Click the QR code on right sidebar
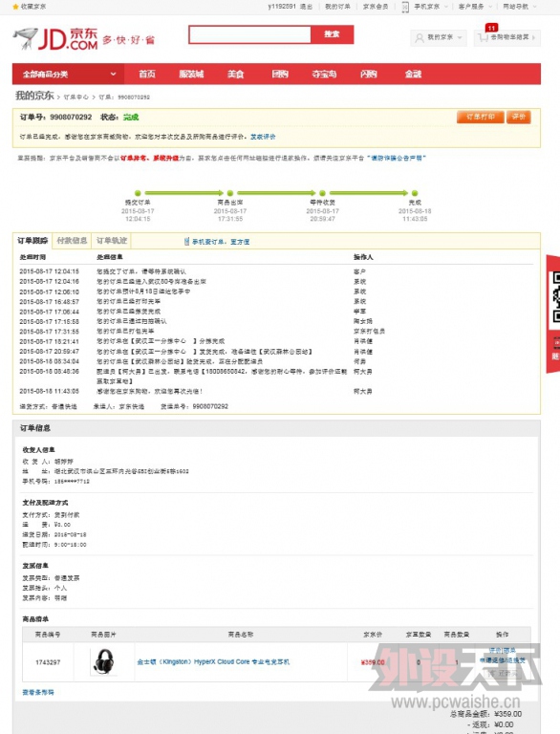This screenshot has height=734, width=560. pyautogui.click(x=556, y=297)
